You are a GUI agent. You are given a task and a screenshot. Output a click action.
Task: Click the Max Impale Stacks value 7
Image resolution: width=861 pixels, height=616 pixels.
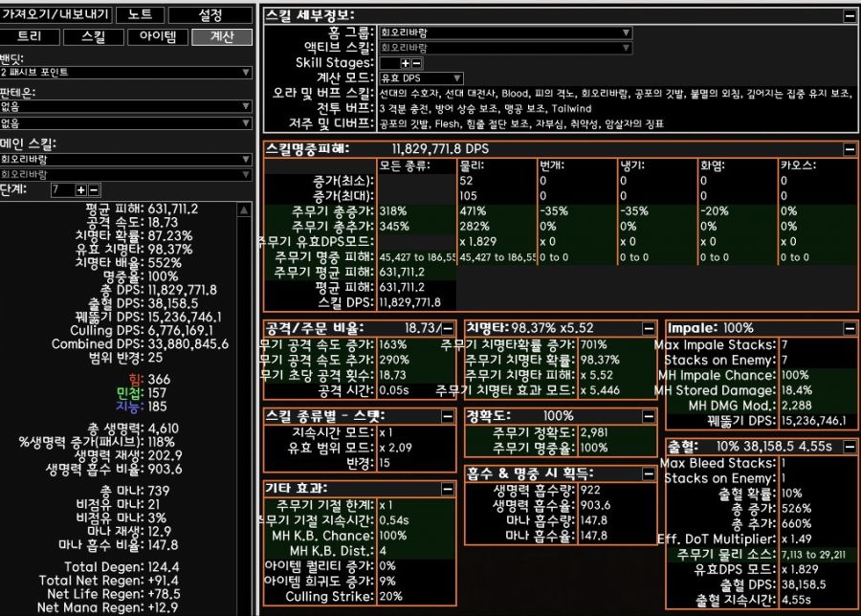[x=784, y=345]
